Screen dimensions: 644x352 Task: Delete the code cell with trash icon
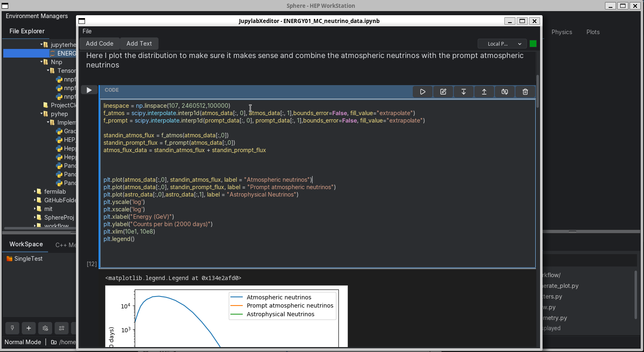(525, 92)
